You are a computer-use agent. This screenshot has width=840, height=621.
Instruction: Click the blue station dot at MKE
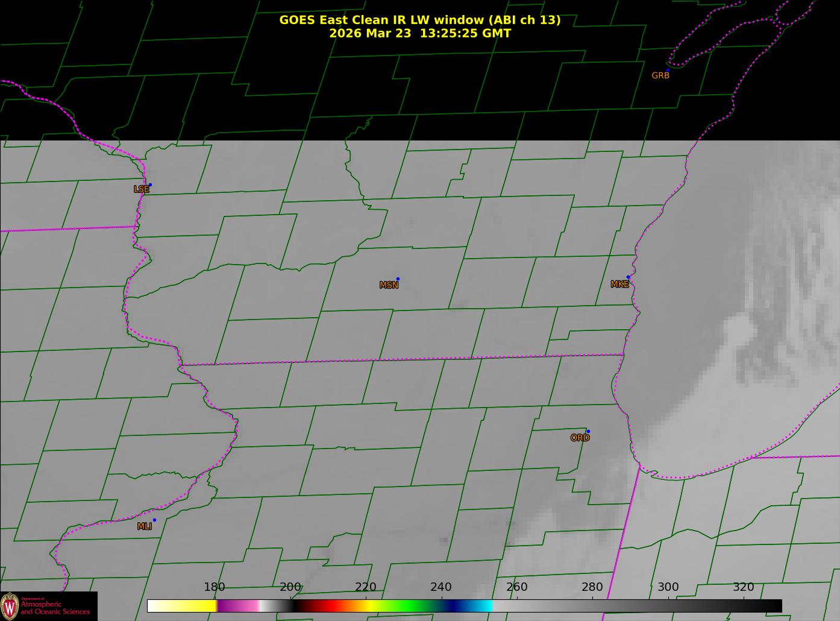(628, 277)
